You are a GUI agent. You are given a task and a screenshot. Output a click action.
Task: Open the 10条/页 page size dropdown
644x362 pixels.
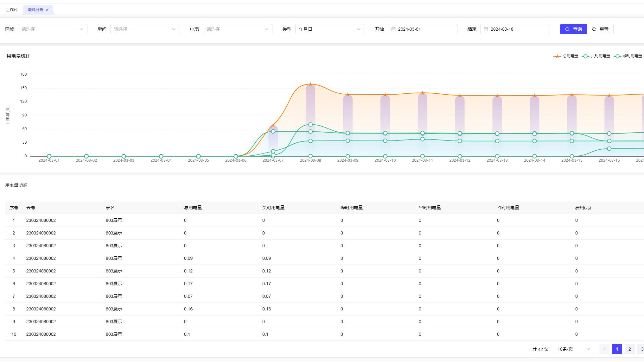coord(574,349)
